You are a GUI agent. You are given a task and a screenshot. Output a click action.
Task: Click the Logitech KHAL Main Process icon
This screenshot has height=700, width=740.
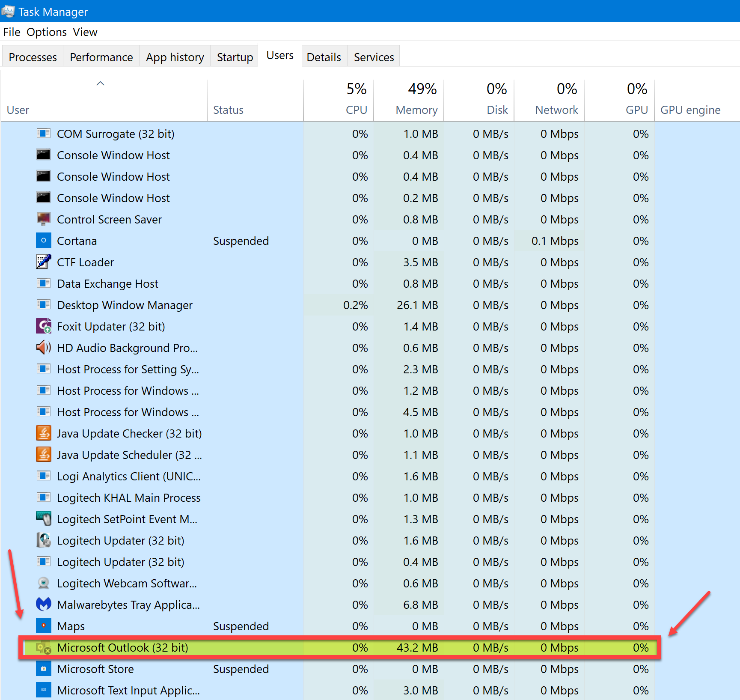pyautogui.click(x=44, y=497)
